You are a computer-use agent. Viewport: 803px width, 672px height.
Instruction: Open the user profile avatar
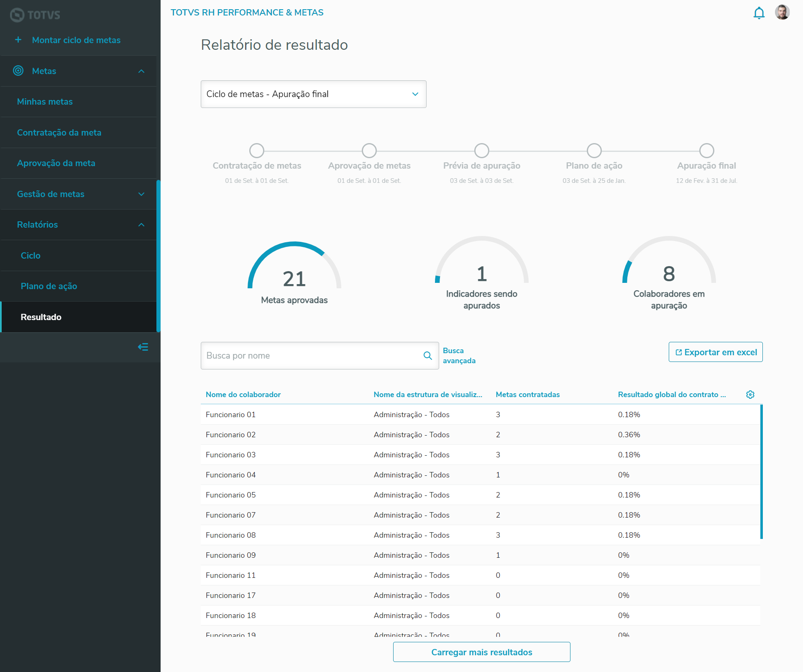[x=782, y=13]
